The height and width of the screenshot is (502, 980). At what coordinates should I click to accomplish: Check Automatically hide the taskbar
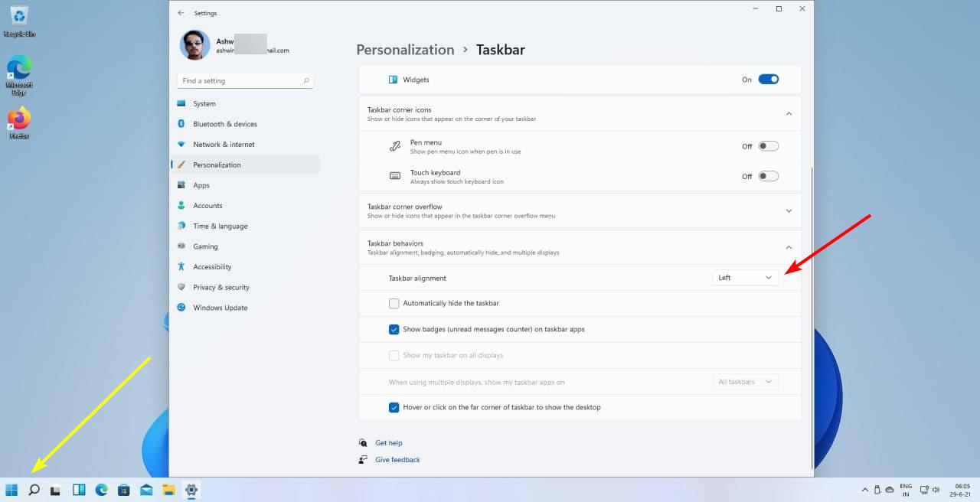pyautogui.click(x=394, y=303)
